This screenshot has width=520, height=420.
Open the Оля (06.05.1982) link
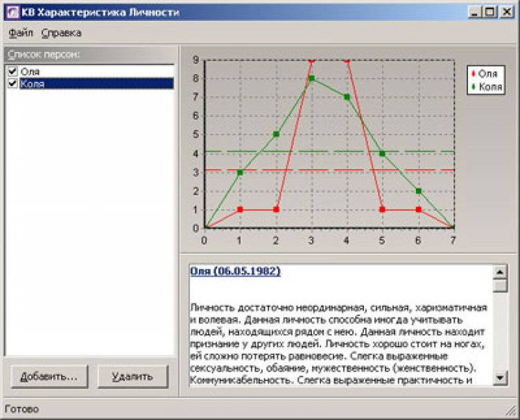pyautogui.click(x=236, y=271)
